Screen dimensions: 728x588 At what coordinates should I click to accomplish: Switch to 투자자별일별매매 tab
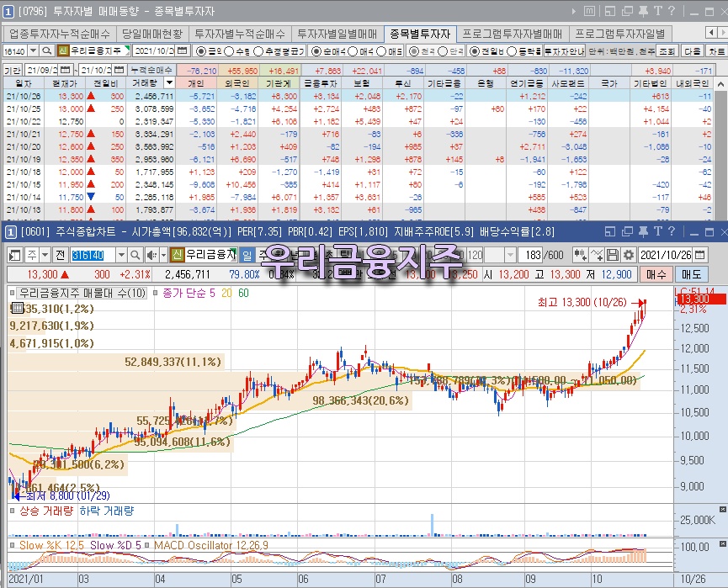(x=337, y=34)
